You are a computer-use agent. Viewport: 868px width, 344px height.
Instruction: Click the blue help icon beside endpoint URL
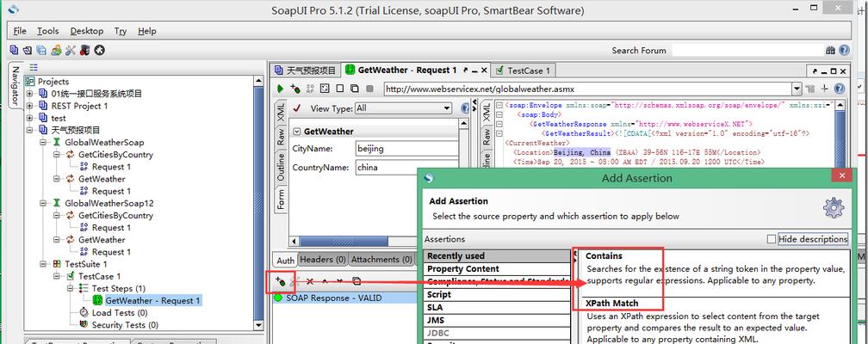click(840, 89)
